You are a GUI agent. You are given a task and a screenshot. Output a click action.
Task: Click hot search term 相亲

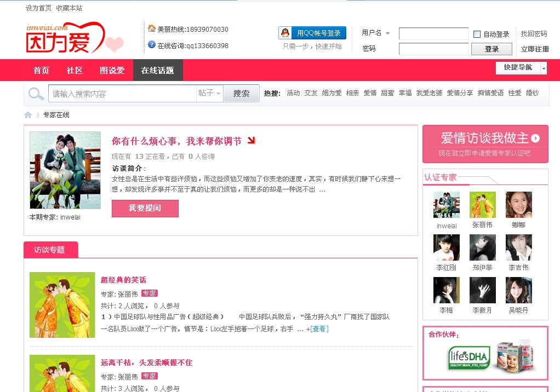pos(352,93)
